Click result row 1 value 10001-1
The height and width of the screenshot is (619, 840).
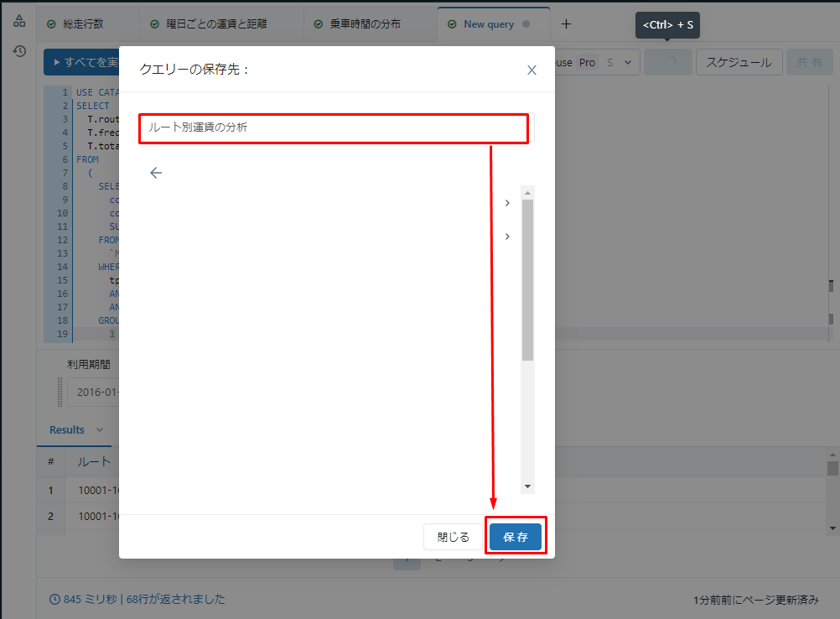pos(99,491)
